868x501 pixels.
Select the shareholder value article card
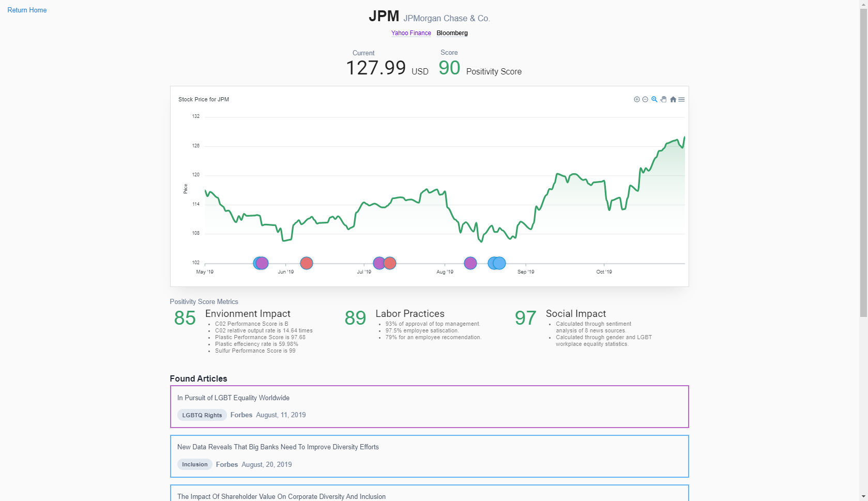(429, 495)
